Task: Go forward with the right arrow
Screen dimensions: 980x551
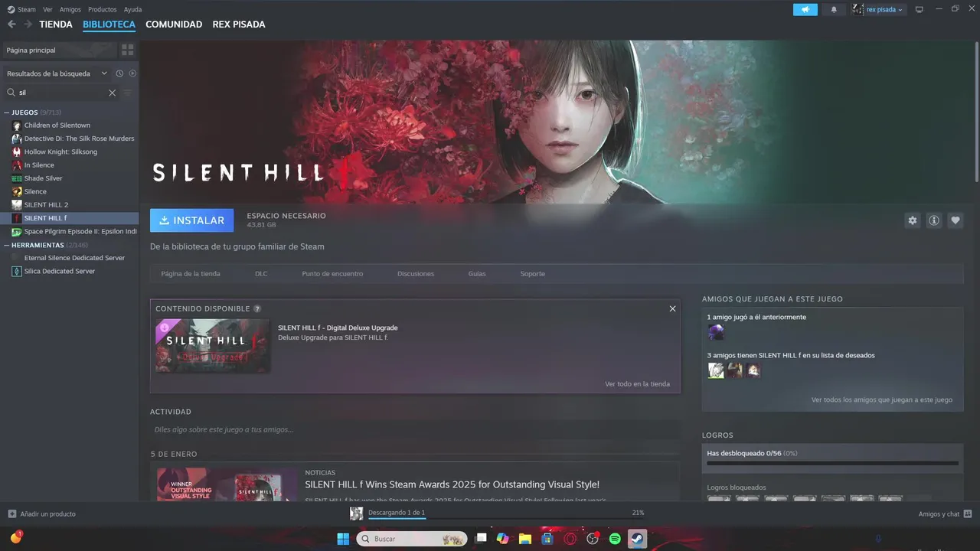Action: point(28,24)
